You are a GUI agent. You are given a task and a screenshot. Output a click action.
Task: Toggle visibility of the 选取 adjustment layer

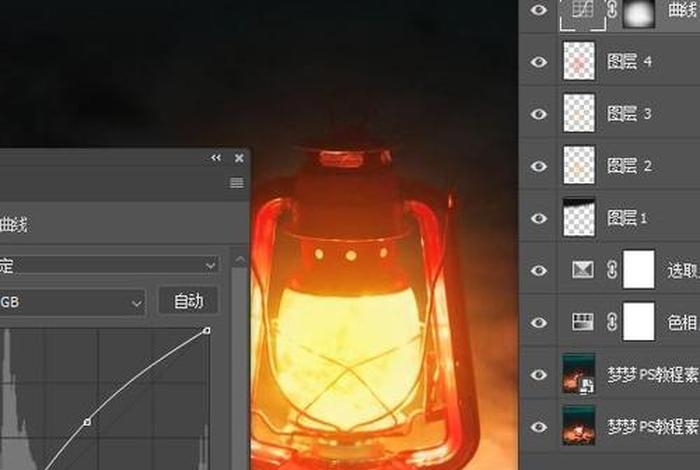tap(539, 270)
